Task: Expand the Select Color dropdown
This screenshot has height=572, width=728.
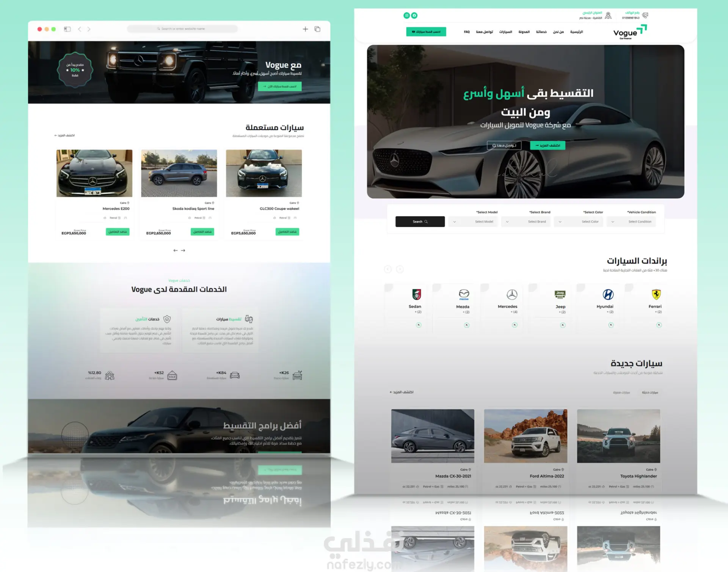Action: point(579,222)
